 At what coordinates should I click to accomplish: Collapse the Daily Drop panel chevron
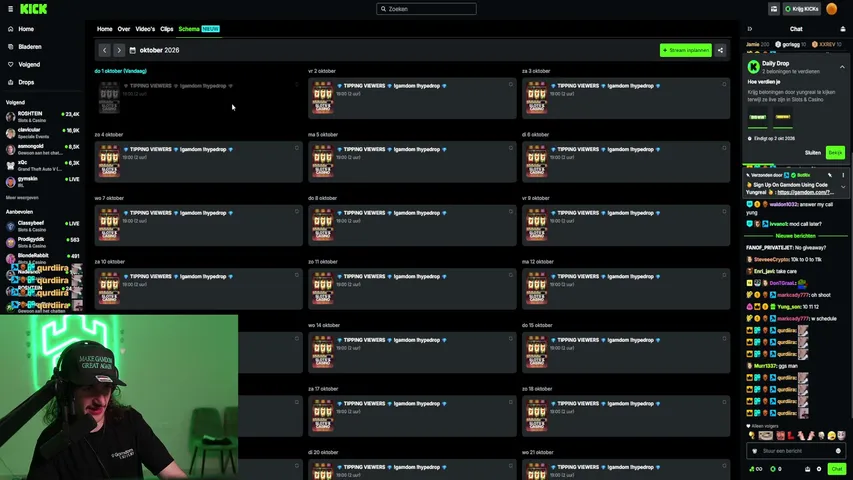click(x=842, y=67)
